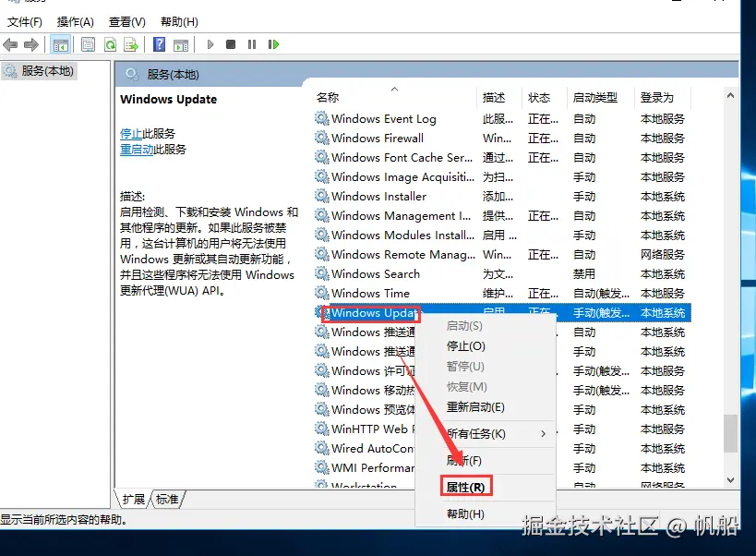The width and height of the screenshot is (756, 556).
Task: Switch to the 标准 tab
Action: tap(167, 499)
